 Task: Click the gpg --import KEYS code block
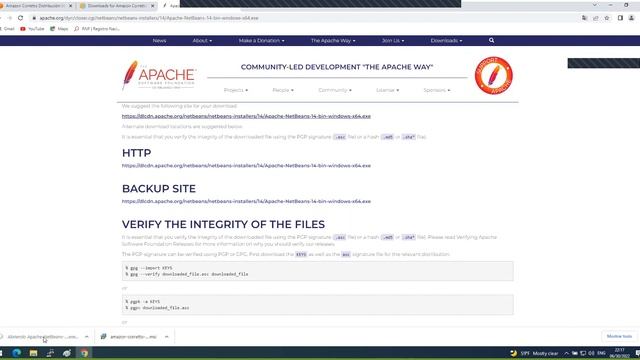[318, 271]
